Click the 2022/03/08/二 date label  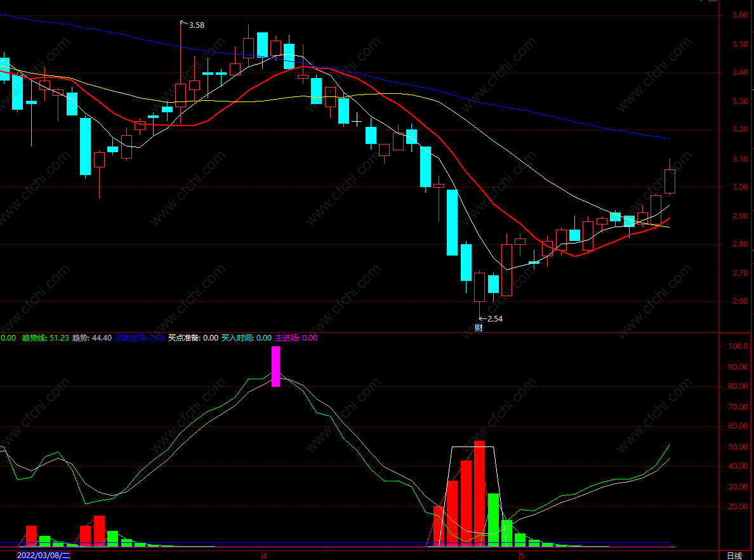[43, 556]
